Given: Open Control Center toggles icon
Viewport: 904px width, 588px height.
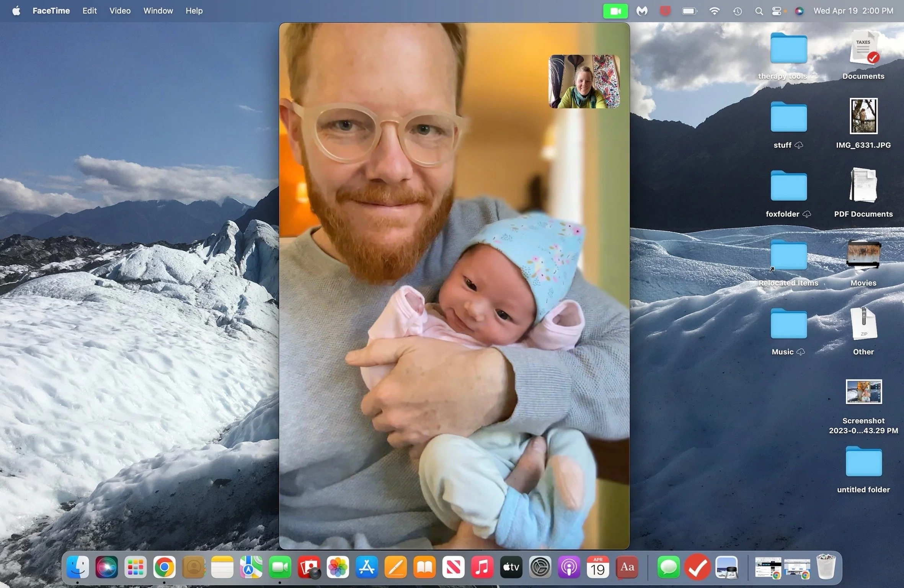Looking at the screenshot, I should (777, 11).
